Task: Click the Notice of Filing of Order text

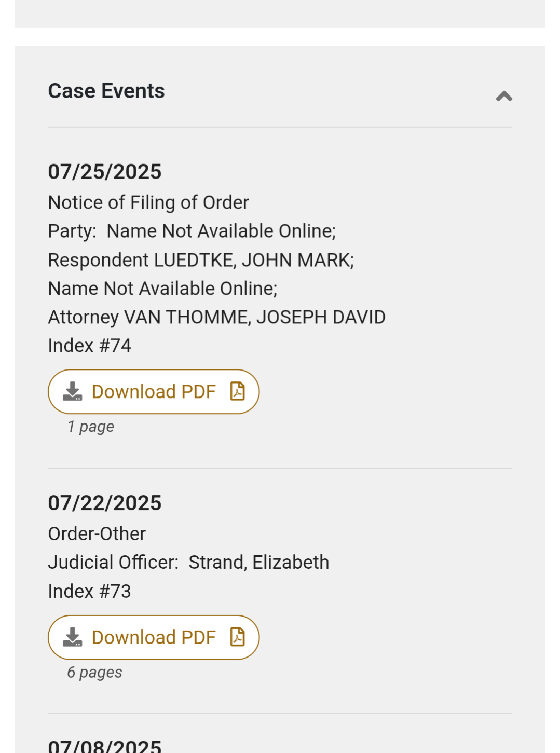Action: tap(148, 202)
